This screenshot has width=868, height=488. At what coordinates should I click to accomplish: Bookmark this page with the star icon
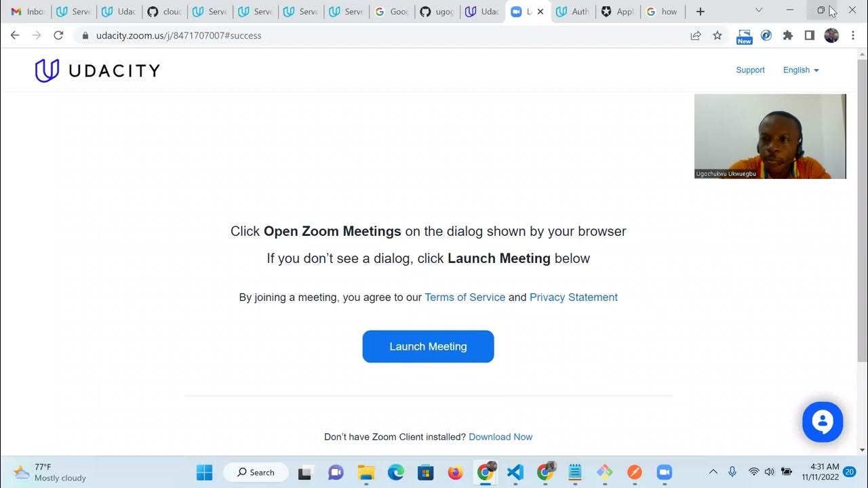pos(717,35)
